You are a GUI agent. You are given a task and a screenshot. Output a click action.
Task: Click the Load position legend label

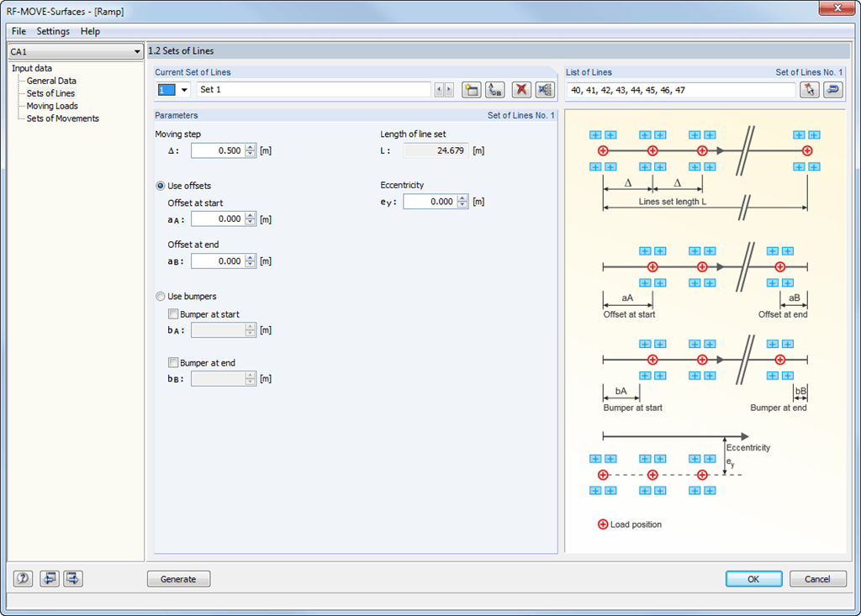(x=636, y=524)
